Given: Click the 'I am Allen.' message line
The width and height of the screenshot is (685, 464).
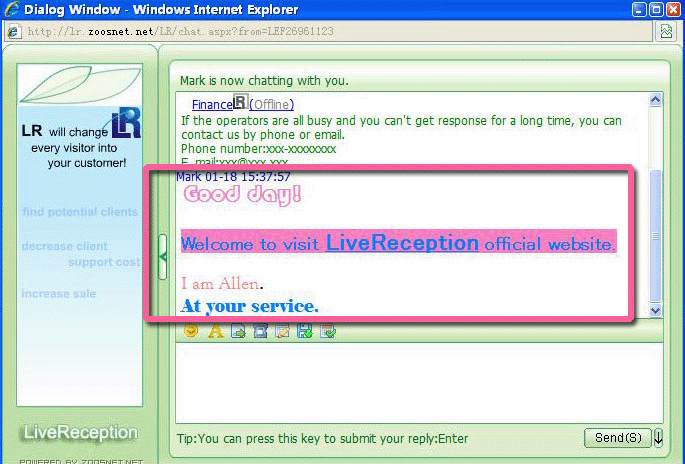Looking at the screenshot, I should click(222, 284).
